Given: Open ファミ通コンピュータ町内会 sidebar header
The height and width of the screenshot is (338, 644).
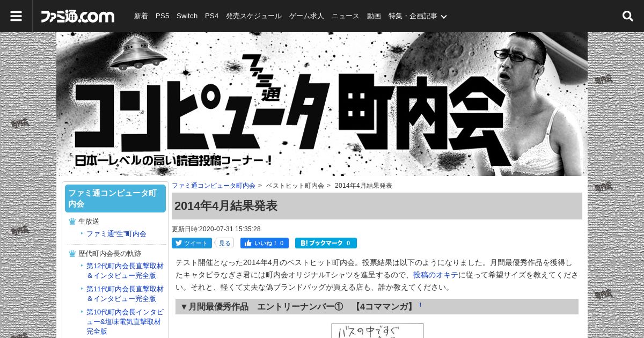Looking at the screenshot, I should 115,199.
